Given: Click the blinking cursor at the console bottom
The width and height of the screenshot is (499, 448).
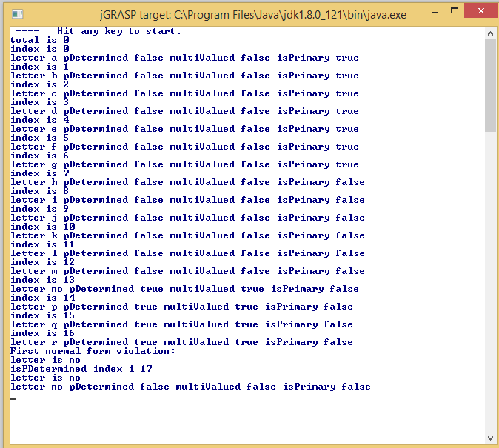Looking at the screenshot, I should pos(13,398).
